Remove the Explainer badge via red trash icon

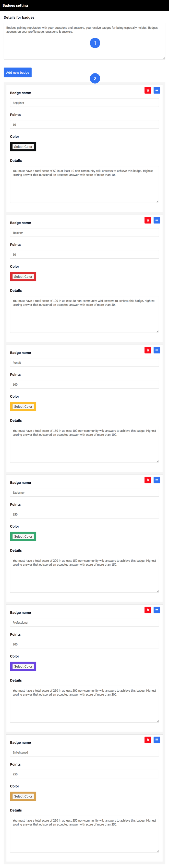[147, 480]
